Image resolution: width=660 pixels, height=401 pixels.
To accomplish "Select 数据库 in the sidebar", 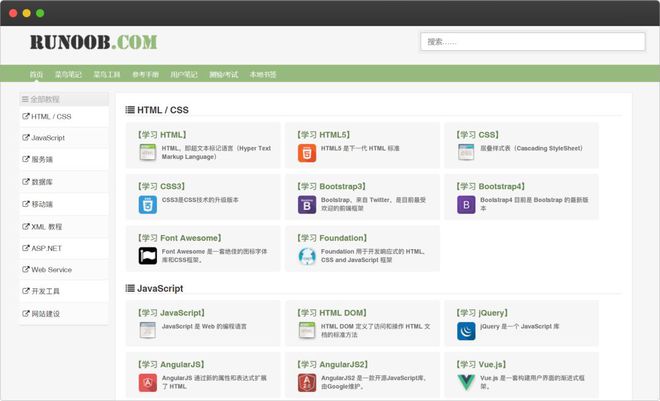I will pyautogui.click(x=64, y=182).
